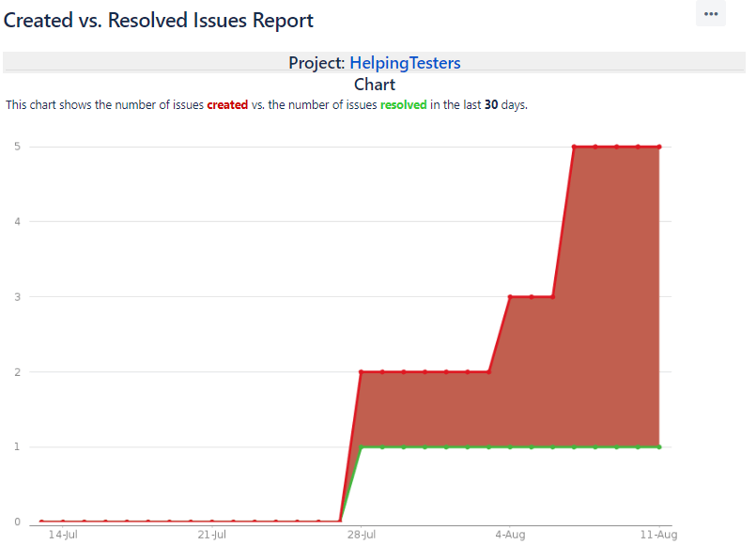Click the "Chart" heading
The width and height of the screenshot is (756, 545).
pos(375,85)
